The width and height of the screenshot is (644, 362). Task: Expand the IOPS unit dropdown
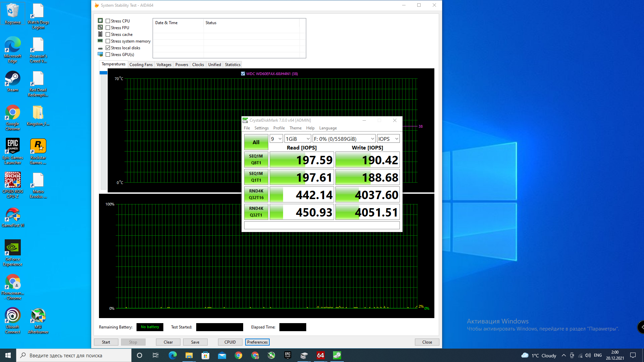(x=388, y=139)
